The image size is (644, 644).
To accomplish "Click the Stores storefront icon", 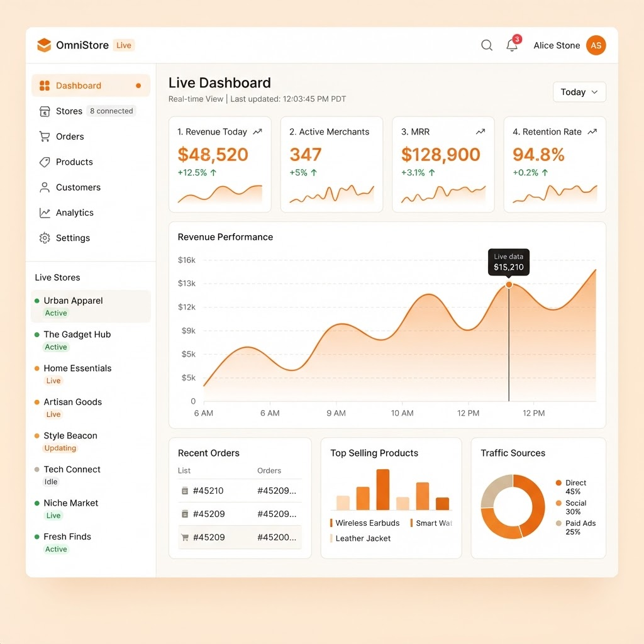I will click(x=45, y=111).
